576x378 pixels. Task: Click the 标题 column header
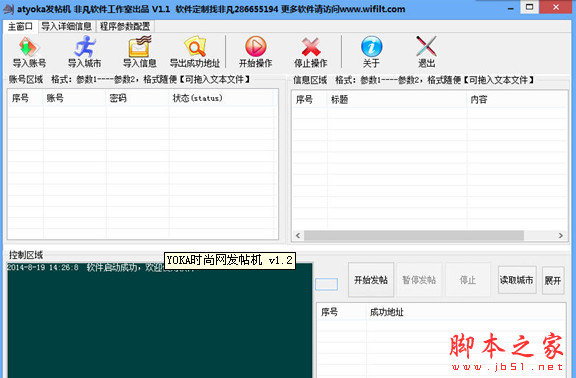397,100
